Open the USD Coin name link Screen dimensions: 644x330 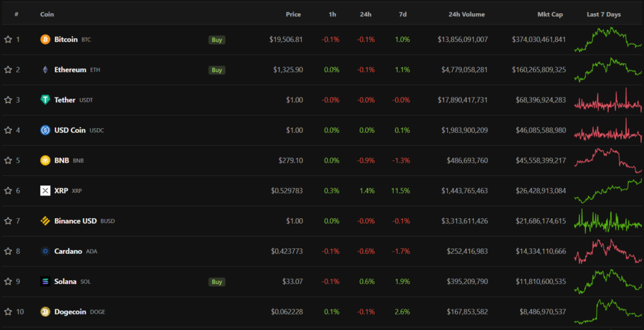pyautogui.click(x=70, y=130)
